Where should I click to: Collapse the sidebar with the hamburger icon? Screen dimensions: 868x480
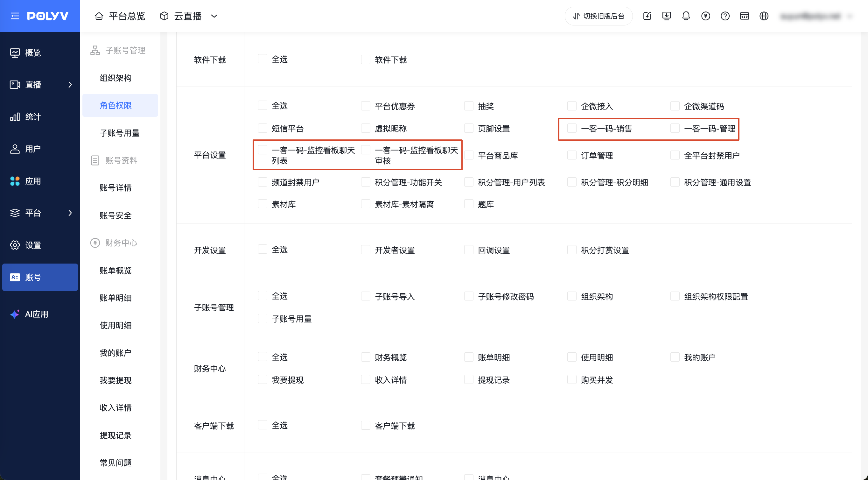coord(15,16)
